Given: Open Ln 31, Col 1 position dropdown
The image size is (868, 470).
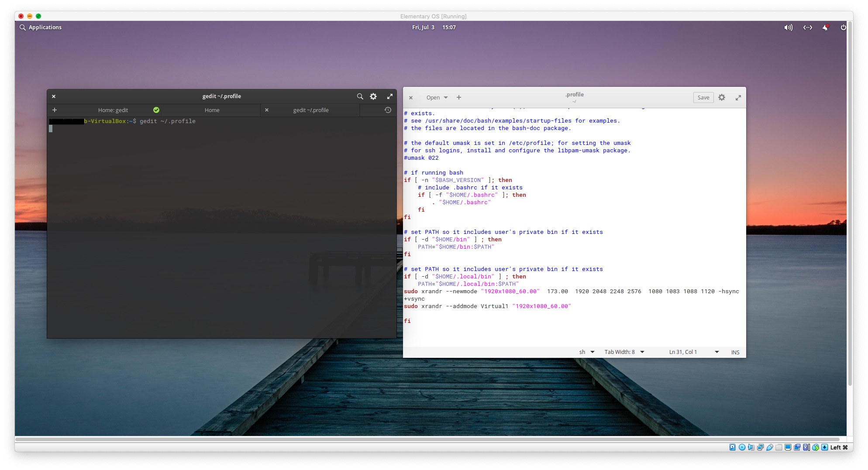Looking at the screenshot, I should click(694, 352).
